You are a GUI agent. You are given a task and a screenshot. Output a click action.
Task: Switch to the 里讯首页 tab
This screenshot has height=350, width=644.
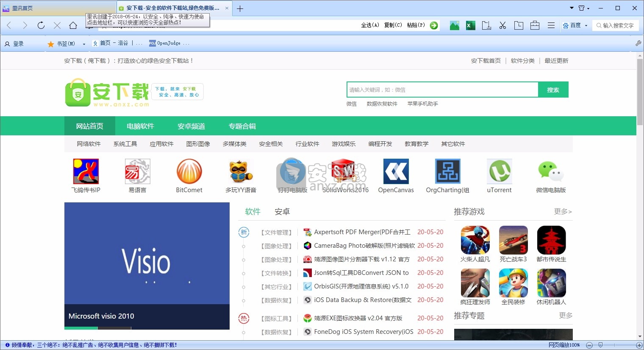pos(58,8)
